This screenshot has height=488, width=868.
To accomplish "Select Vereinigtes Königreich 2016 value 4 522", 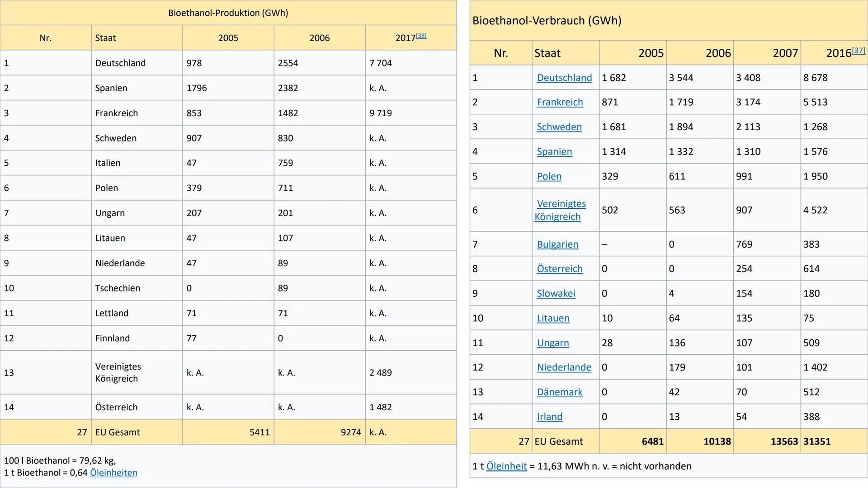I will click(816, 210).
